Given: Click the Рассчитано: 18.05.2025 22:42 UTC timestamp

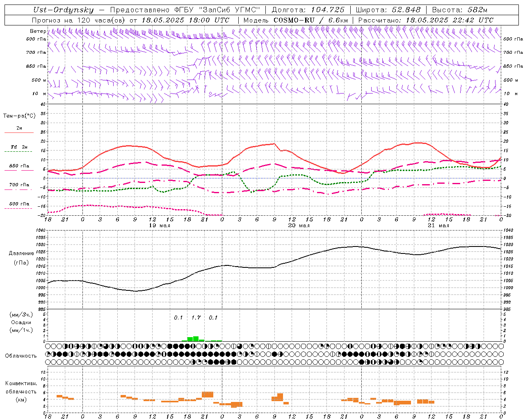Looking at the screenshot, I should [426, 20].
